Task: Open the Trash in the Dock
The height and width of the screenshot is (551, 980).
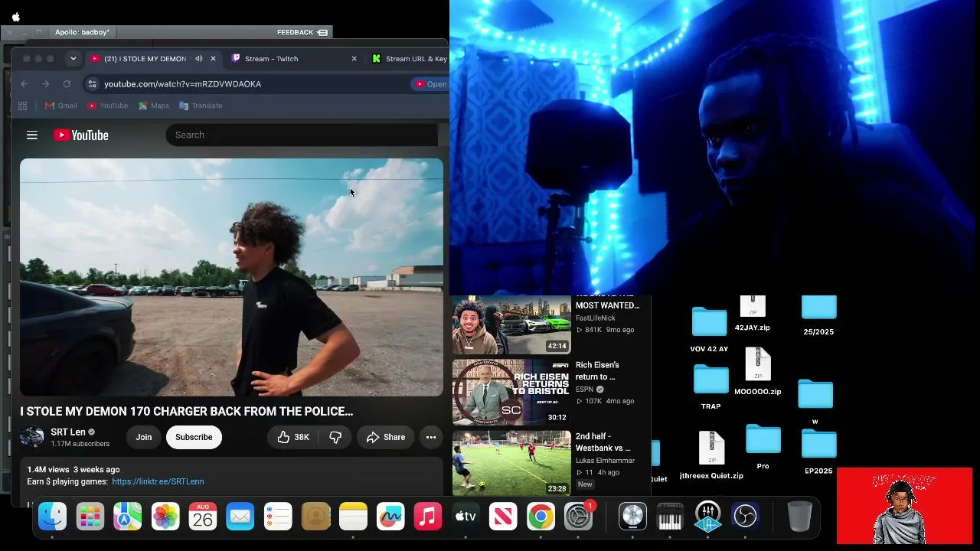Action: point(799,517)
